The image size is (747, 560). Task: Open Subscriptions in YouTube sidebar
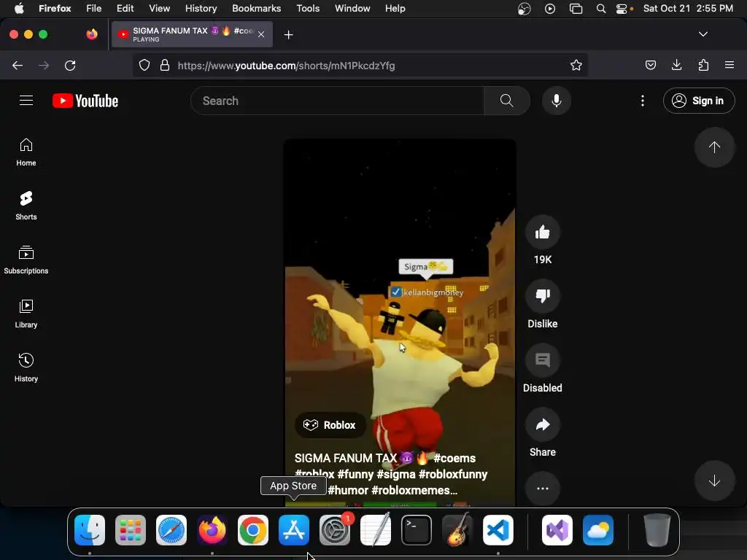[x=26, y=260]
